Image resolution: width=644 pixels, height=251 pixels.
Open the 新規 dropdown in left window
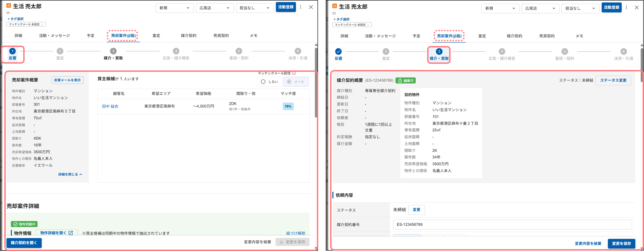[x=174, y=8]
